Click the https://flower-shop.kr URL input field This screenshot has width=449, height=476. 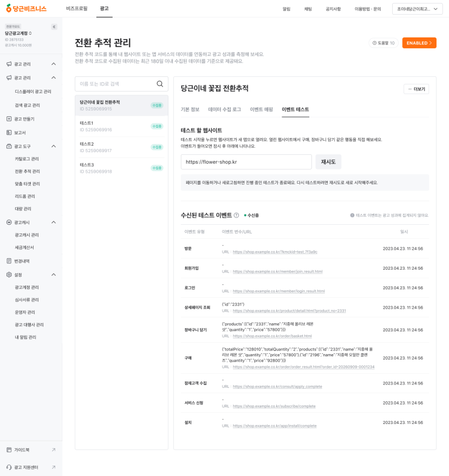click(246, 162)
